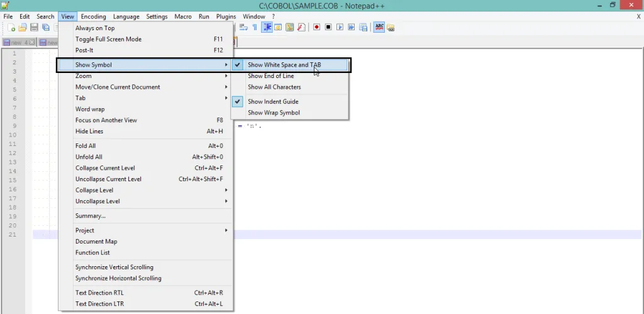
Task: Create a new document via toolbar icon
Action: (12, 28)
